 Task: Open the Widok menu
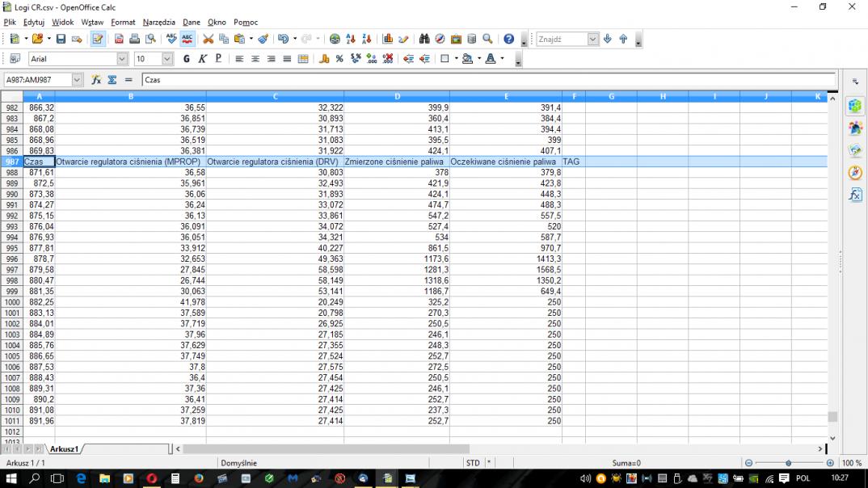pos(62,22)
